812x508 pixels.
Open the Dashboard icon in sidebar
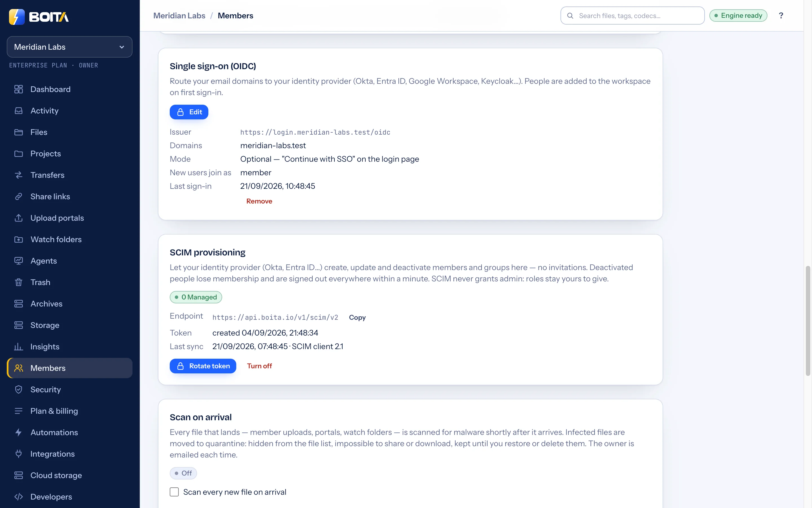point(18,89)
